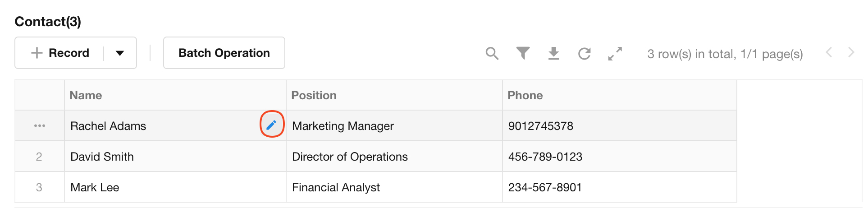868x213 pixels.
Task: Edit Rachel Adams name with pencil icon
Action: pos(271,125)
